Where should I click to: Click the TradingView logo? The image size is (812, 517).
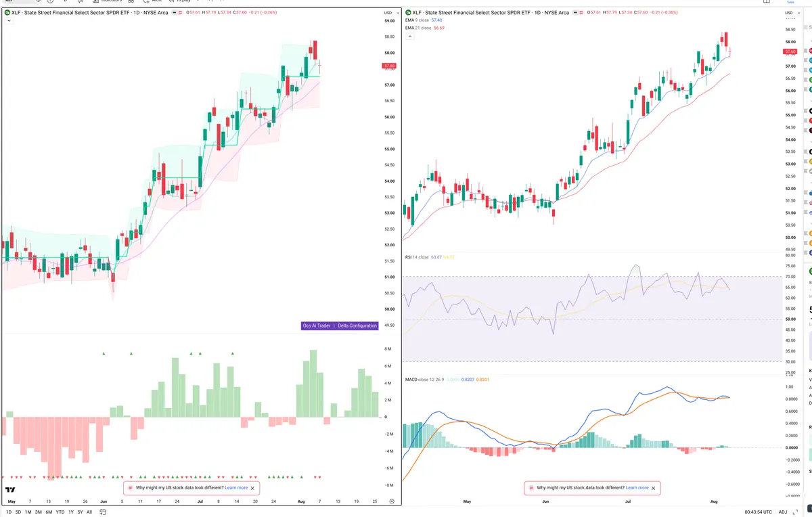click(x=10, y=490)
